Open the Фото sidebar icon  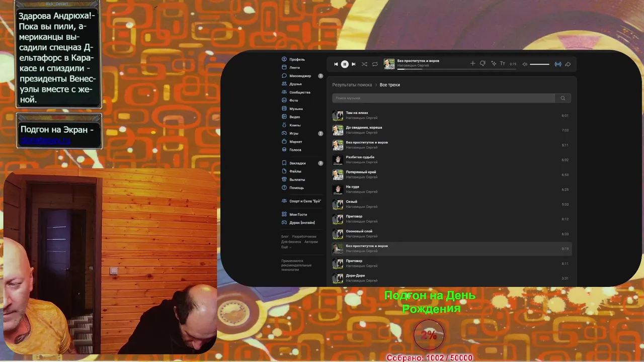284,101
